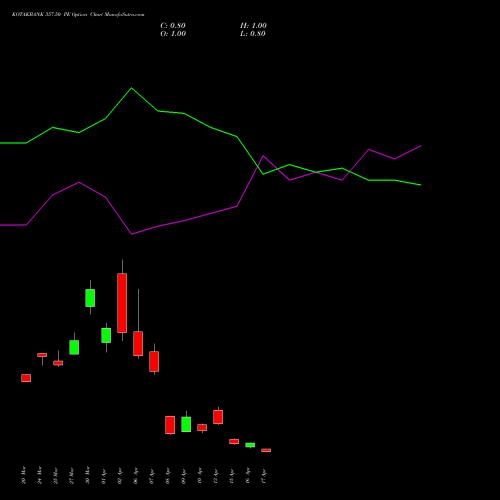Click the small red candle above 17 Apr
This screenshot has width=500, height=500.
pyautogui.click(x=266, y=450)
